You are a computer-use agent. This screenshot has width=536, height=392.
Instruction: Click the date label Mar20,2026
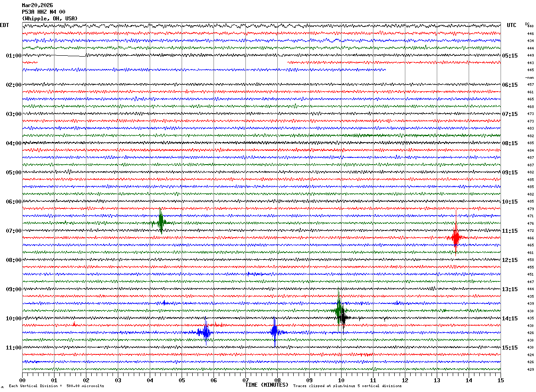tap(37, 5)
